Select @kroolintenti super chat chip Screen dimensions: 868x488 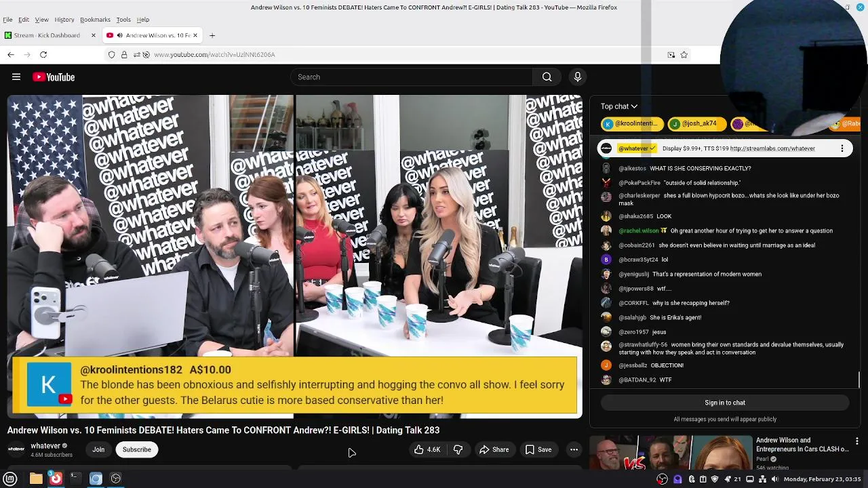point(631,124)
